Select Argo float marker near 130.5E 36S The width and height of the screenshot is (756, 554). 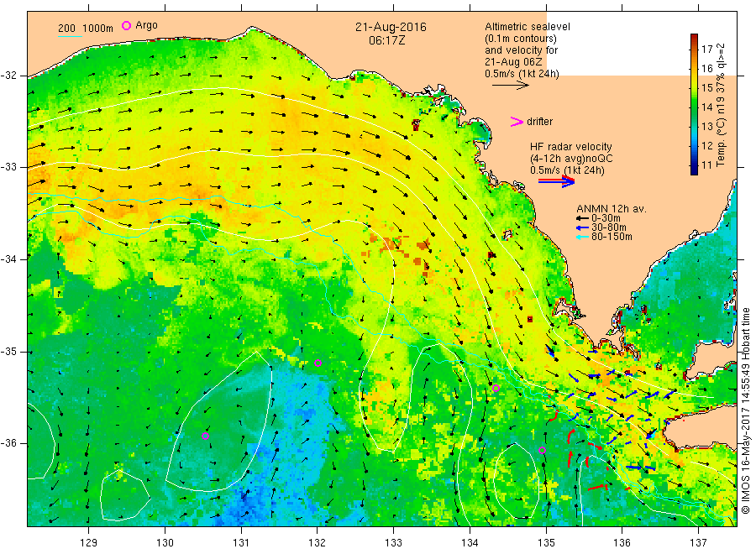click(205, 436)
